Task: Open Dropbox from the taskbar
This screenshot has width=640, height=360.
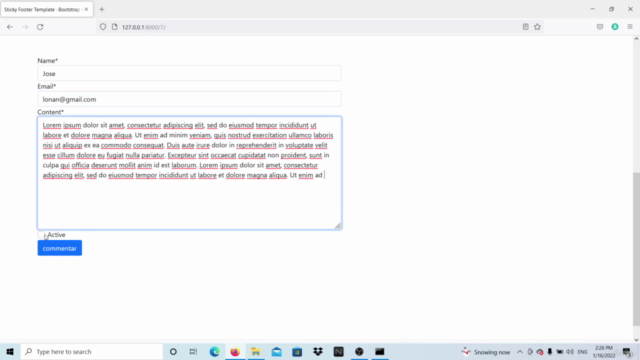Action: 318,351
